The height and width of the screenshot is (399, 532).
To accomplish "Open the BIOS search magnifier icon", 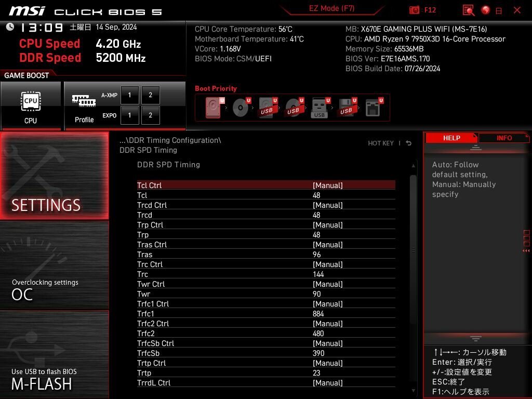I will 469,10.
